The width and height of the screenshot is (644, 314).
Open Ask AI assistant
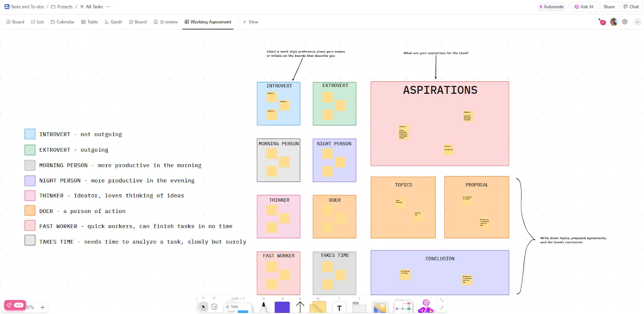(584, 6)
